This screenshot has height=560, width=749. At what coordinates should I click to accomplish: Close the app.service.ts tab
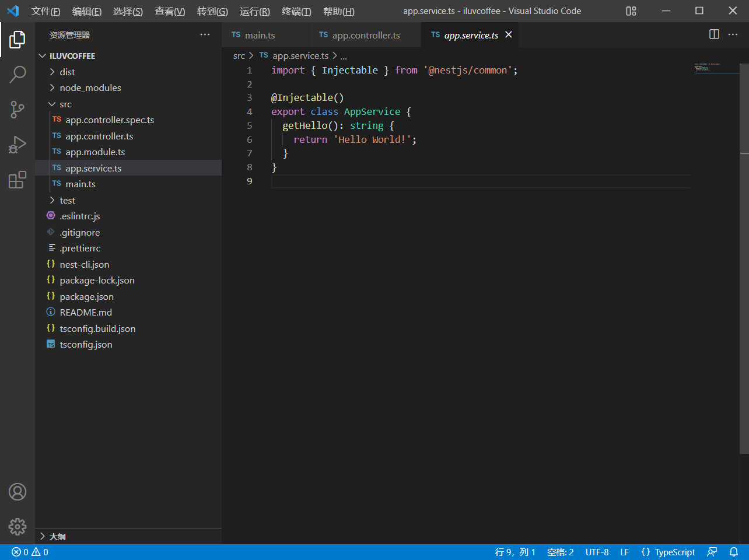coord(509,35)
